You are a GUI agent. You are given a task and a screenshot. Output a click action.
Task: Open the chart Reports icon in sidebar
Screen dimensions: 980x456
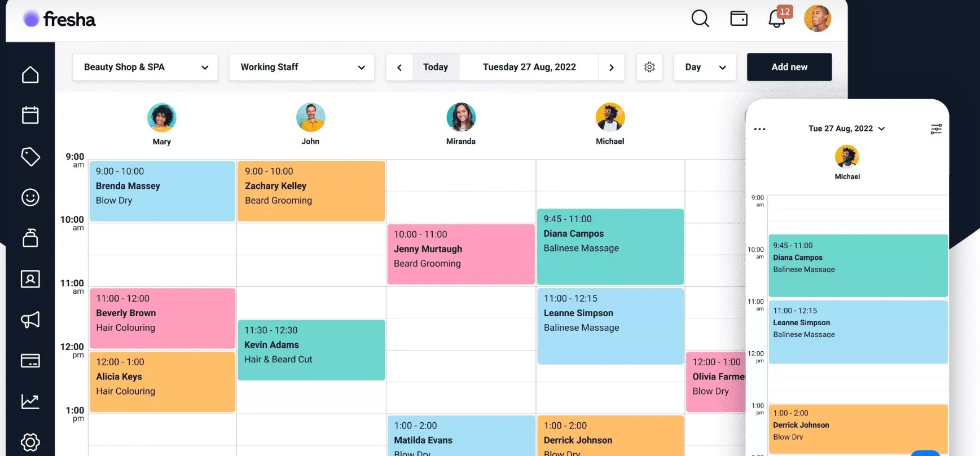[x=30, y=401]
